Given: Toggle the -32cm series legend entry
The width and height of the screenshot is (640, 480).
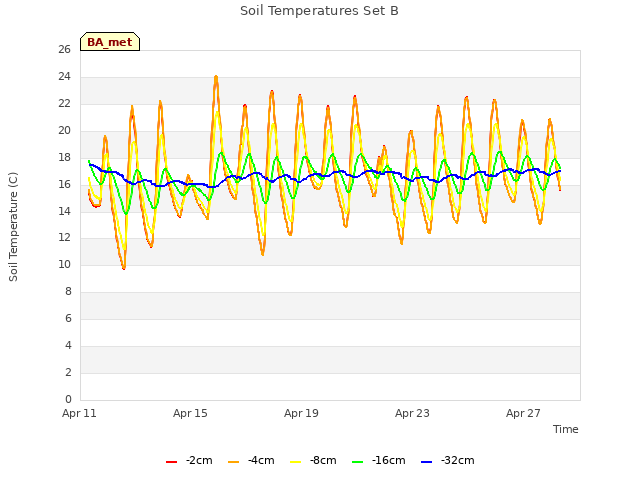Looking at the screenshot, I should tap(447, 461).
